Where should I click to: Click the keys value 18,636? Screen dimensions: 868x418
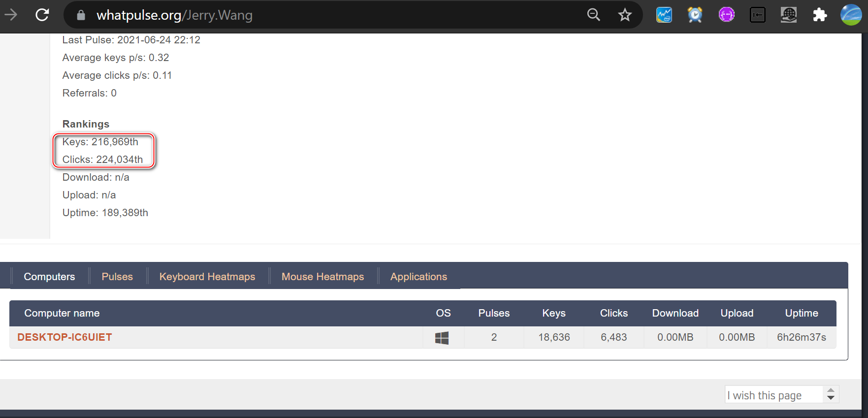click(x=554, y=337)
